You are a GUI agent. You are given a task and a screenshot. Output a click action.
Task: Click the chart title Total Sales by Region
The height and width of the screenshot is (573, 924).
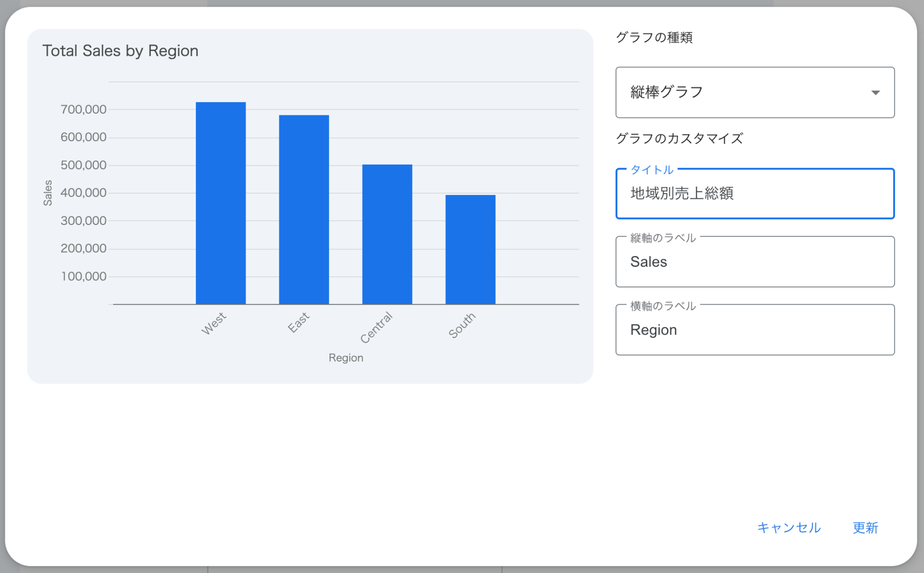120,51
